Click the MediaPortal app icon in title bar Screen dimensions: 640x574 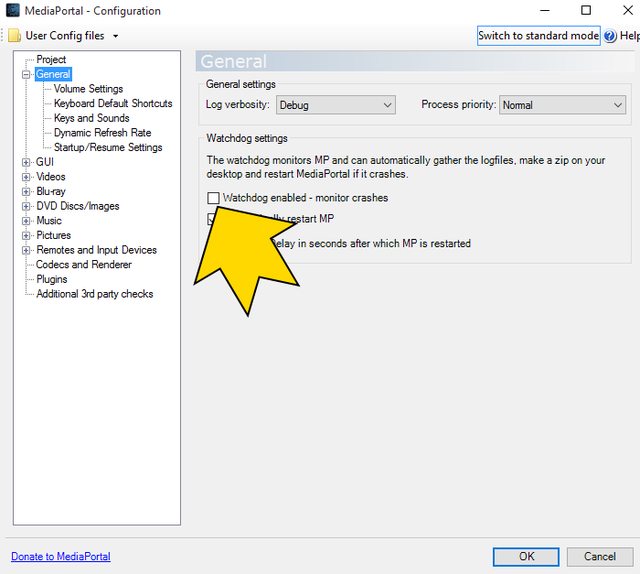[x=12, y=11]
